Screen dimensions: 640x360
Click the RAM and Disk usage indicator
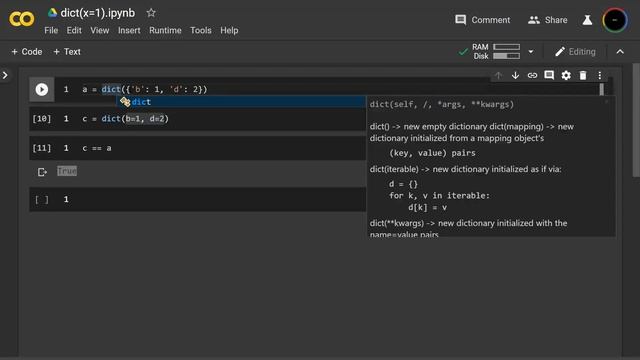pyautogui.click(x=496, y=51)
